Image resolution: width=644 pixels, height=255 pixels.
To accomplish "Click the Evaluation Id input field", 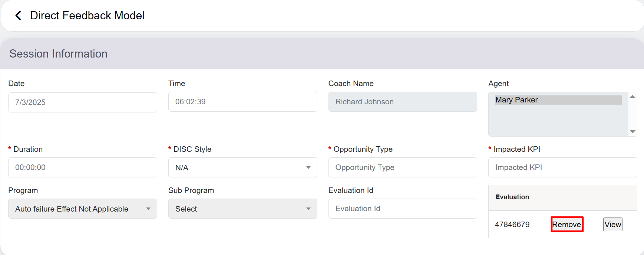I will [x=402, y=209].
